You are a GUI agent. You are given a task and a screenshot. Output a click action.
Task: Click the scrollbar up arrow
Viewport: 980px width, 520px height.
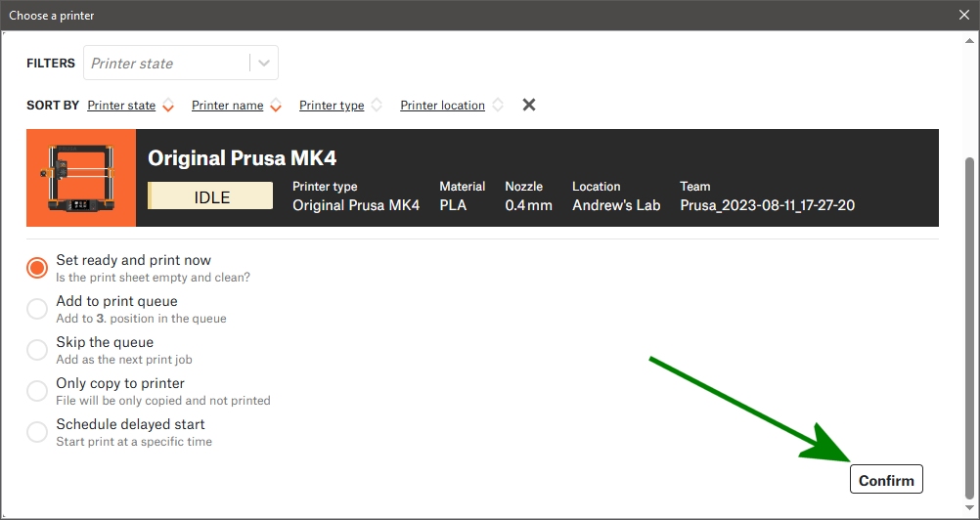tap(969, 41)
